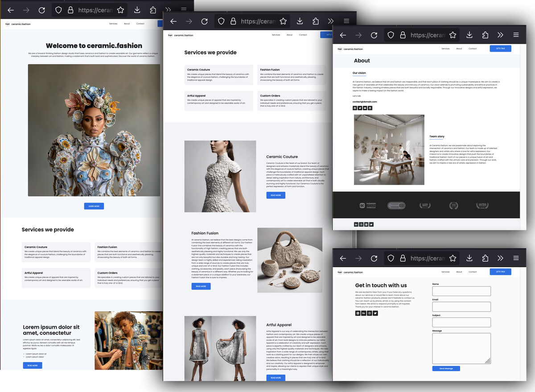The height and width of the screenshot is (392, 535).
Task: Click the ceramic handbag image beside Fashion Fusion
Action: (x=290, y=260)
